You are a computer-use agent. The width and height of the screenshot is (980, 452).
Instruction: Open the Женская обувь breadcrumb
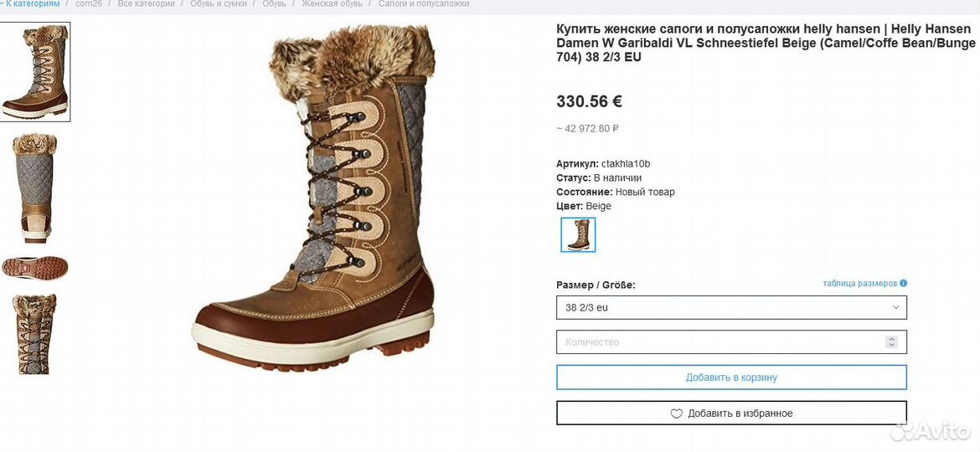[x=332, y=3]
